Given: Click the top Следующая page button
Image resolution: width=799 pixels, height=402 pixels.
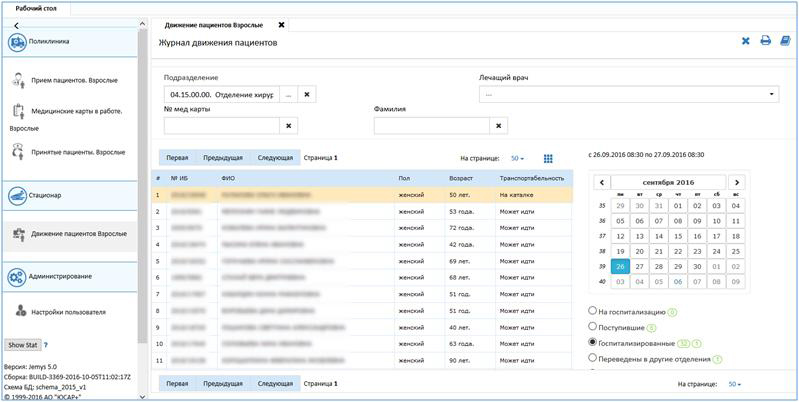Looking at the screenshot, I should coord(275,158).
